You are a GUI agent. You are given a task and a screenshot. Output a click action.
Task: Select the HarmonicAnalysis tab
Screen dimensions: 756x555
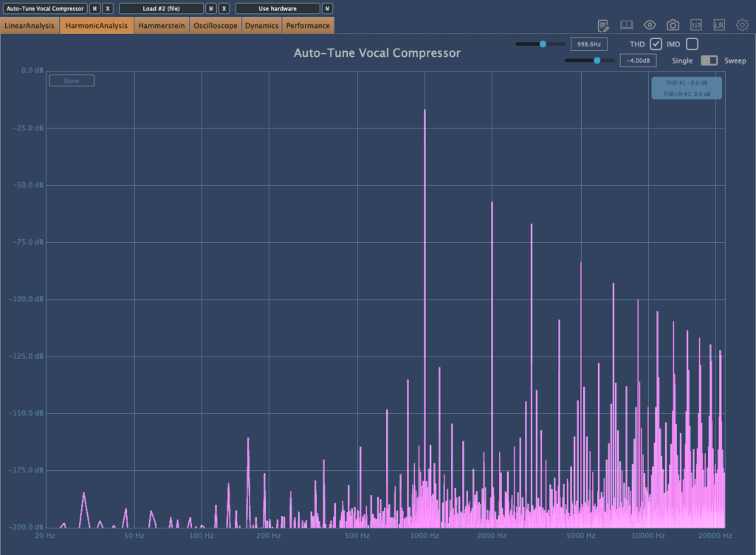tap(97, 26)
